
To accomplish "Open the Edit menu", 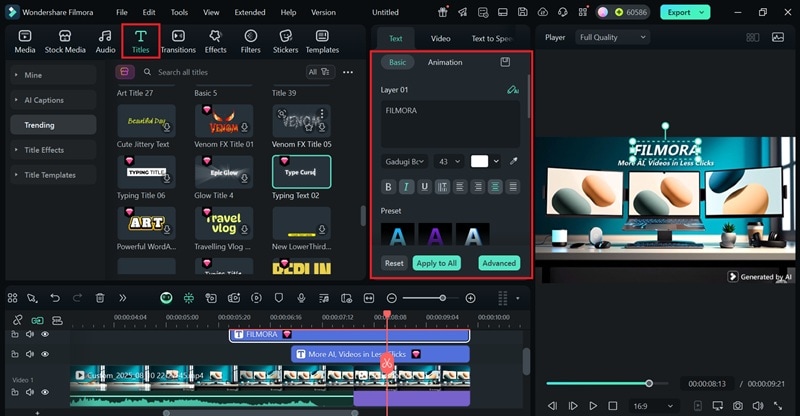I will [x=149, y=12].
